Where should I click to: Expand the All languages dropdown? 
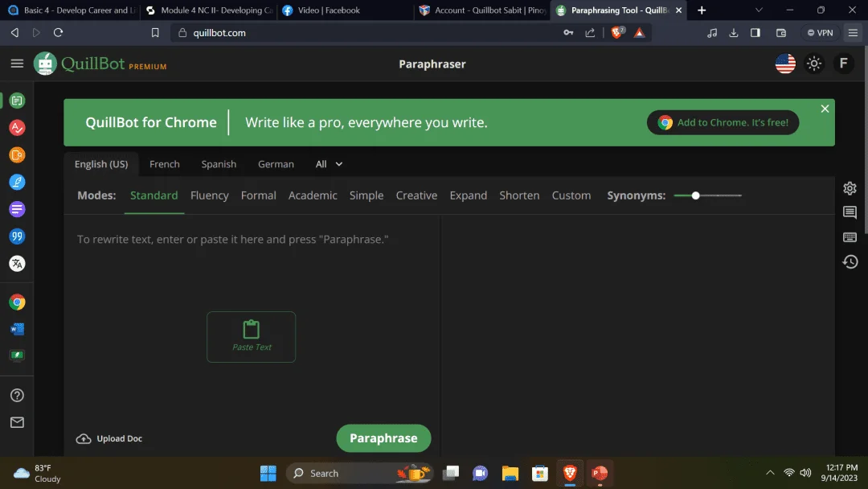pos(329,164)
